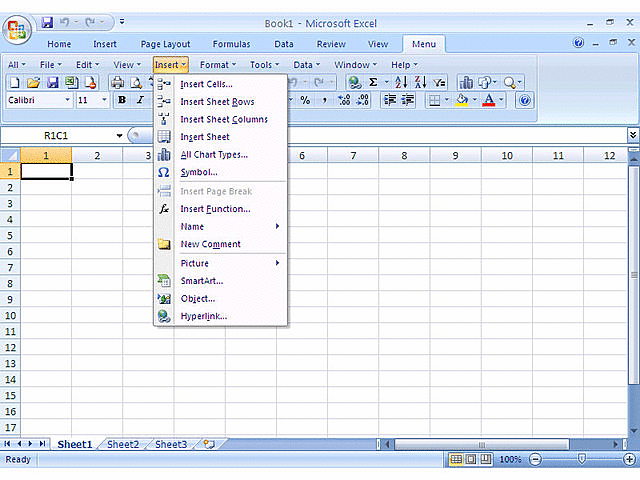The width and height of the screenshot is (640, 480).
Task: Open the Name Box dropdown arrow
Action: coord(119,136)
